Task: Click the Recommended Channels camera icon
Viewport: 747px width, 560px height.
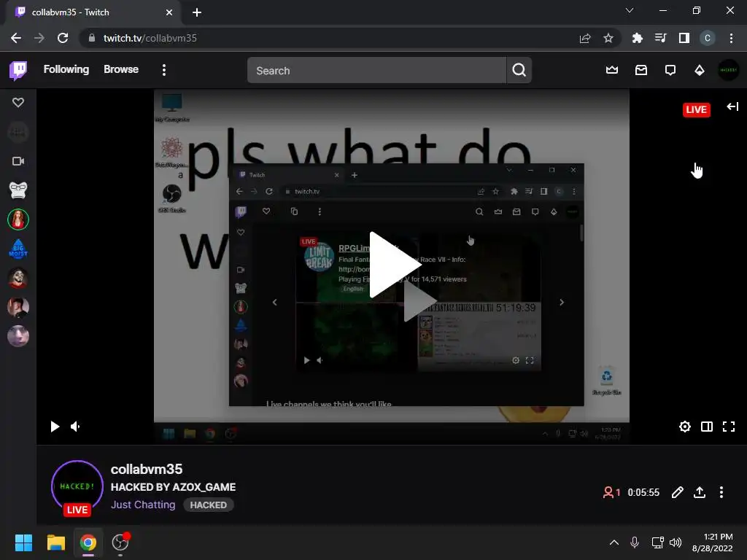Action: pyautogui.click(x=18, y=161)
